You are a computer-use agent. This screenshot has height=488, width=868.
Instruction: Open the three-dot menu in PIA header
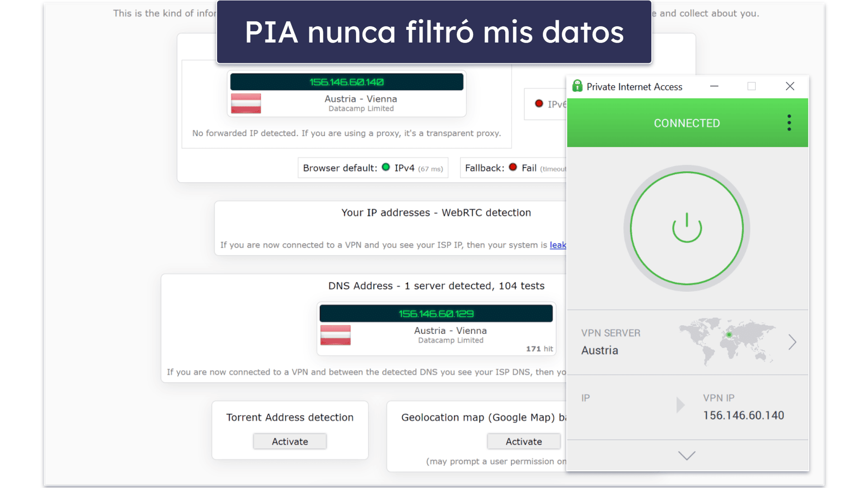(789, 123)
